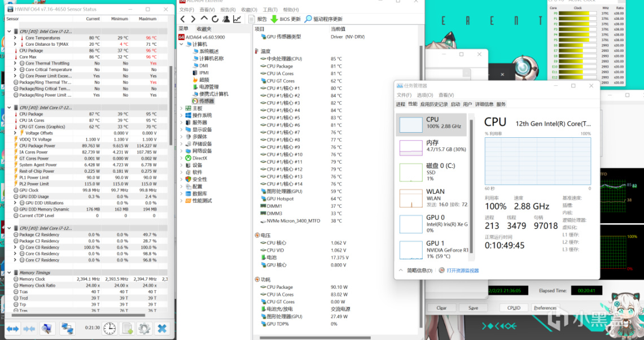Expand the 性能测试 node in AIDA64 tree
This screenshot has height=340, width=644.
coord(181,200)
